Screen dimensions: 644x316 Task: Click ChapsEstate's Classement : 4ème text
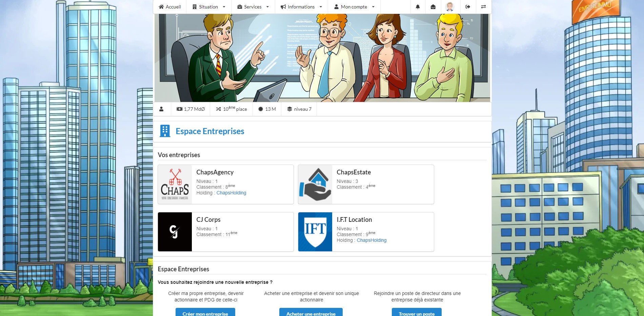coord(356,187)
